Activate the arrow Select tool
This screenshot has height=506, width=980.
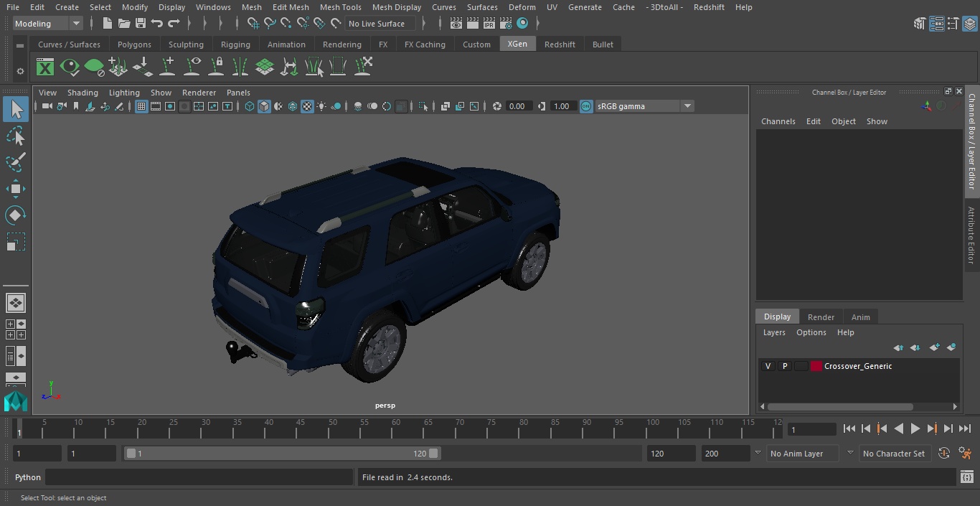tap(16, 109)
